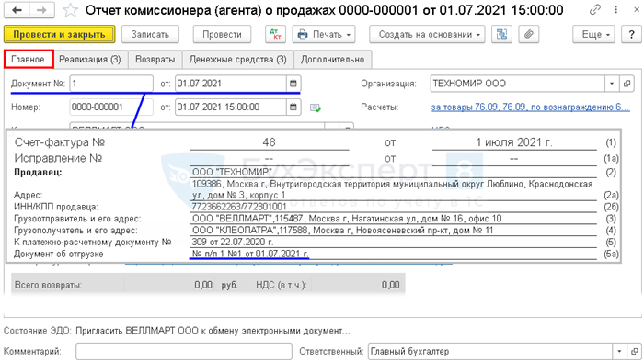The height and width of the screenshot is (362, 644).
Task: Click the Организация field ТЕХНОМИР ООО
Action: (x=517, y=84)
